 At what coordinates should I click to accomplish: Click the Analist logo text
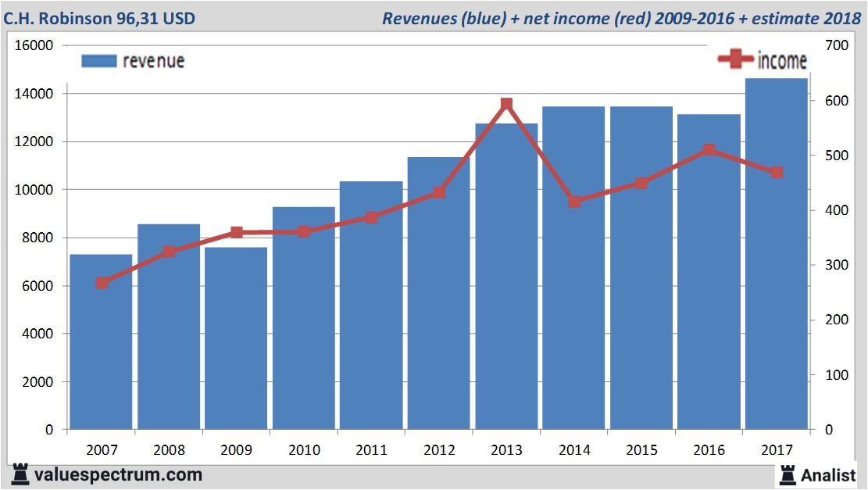(x=828, y=474)
